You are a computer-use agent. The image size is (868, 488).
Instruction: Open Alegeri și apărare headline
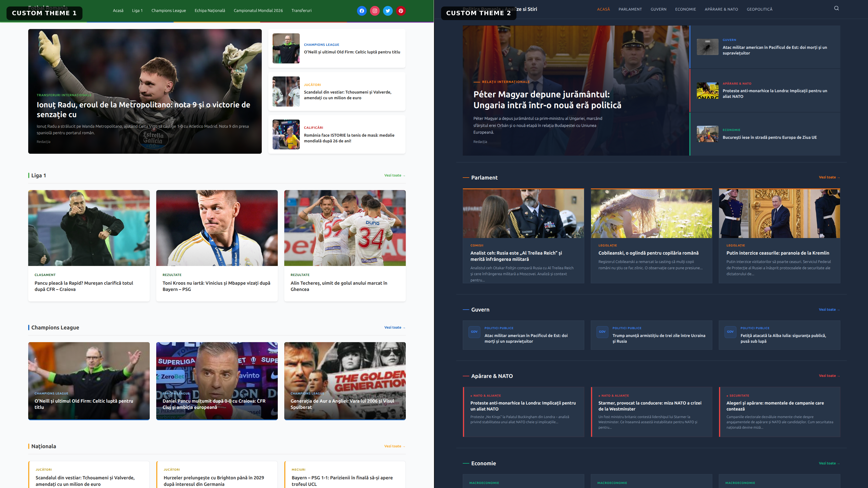coord(775,406)
